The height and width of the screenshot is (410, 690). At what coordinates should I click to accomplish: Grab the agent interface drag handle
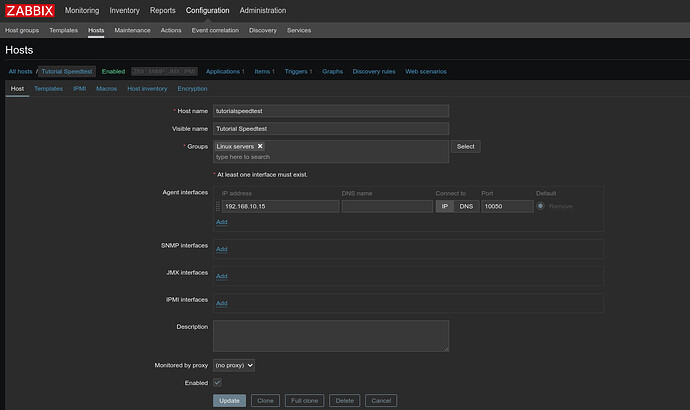pyautogui.click(x=218, y=206)
